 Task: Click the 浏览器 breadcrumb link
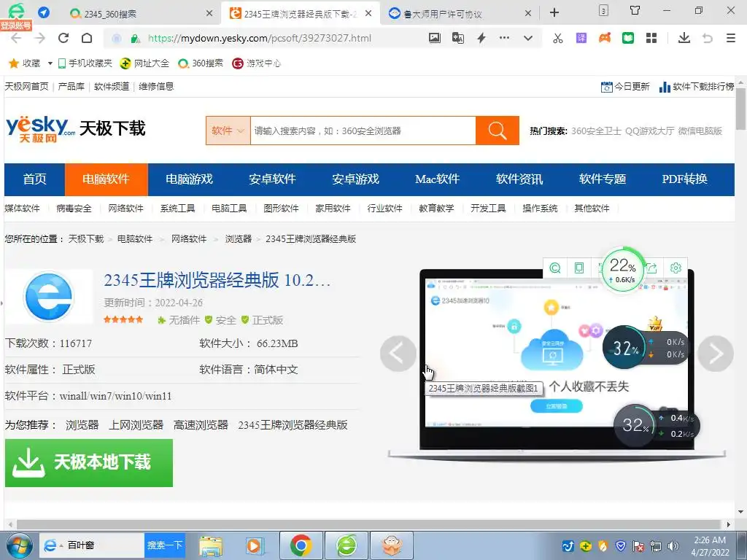(x=239, y=239)
